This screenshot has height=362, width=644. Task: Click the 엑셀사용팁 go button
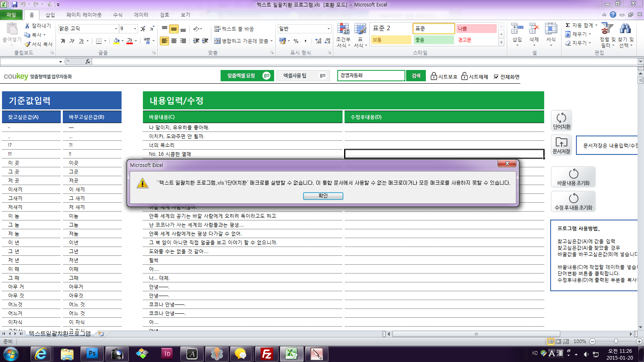click(303, 76)
